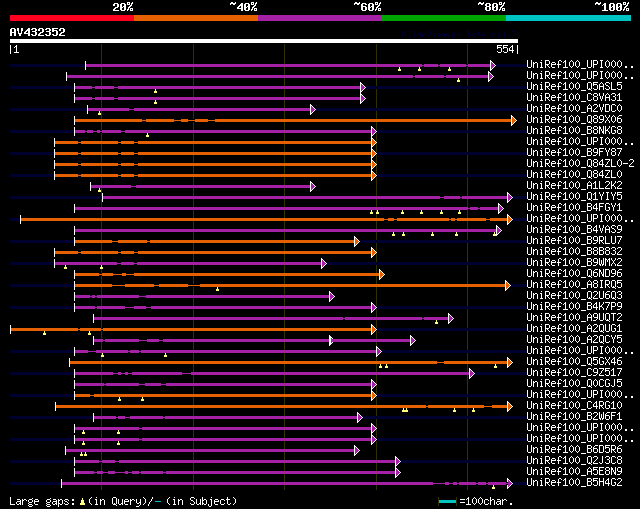Open the UniRef100_B5H4G2 label
Viewport: 640px width, 509px height.
point(574,483)
